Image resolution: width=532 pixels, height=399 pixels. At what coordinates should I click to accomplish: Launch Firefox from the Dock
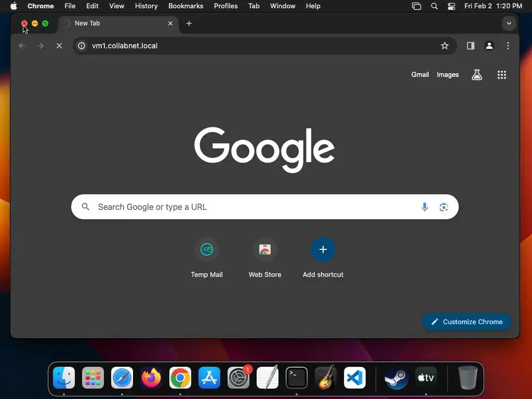pyautogui.click(x=151, y=378)
